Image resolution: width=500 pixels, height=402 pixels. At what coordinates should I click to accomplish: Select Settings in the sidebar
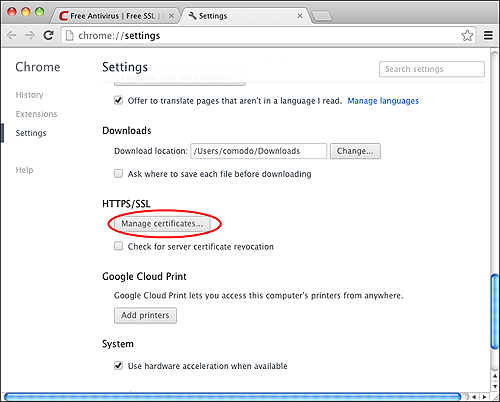tap(31, 133)
